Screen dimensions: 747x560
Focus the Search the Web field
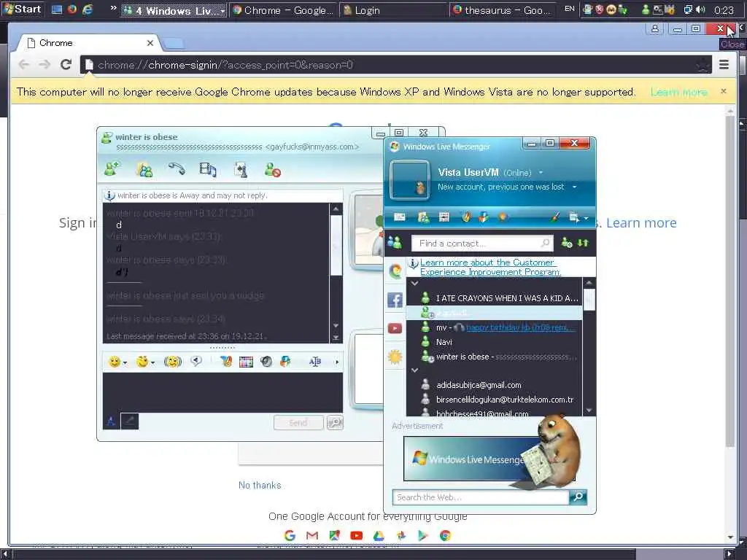pyautogui.click(x=481, y=497)
